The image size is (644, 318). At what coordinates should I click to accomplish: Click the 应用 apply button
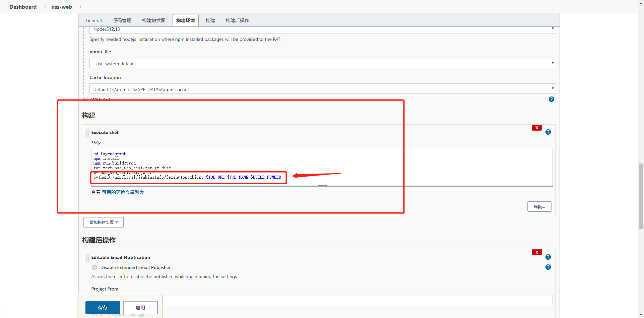coord(140,308)
